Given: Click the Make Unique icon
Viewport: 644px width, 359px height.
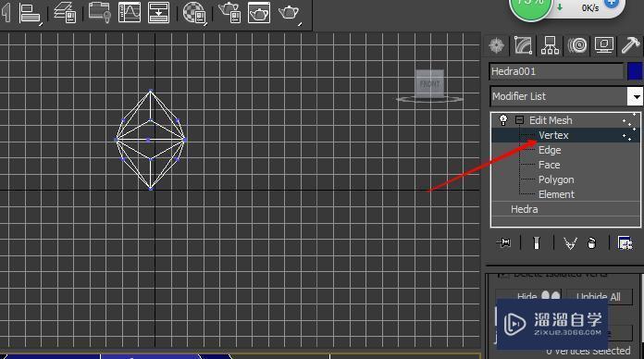Looking at the screenshot, I should click(570, 243).
